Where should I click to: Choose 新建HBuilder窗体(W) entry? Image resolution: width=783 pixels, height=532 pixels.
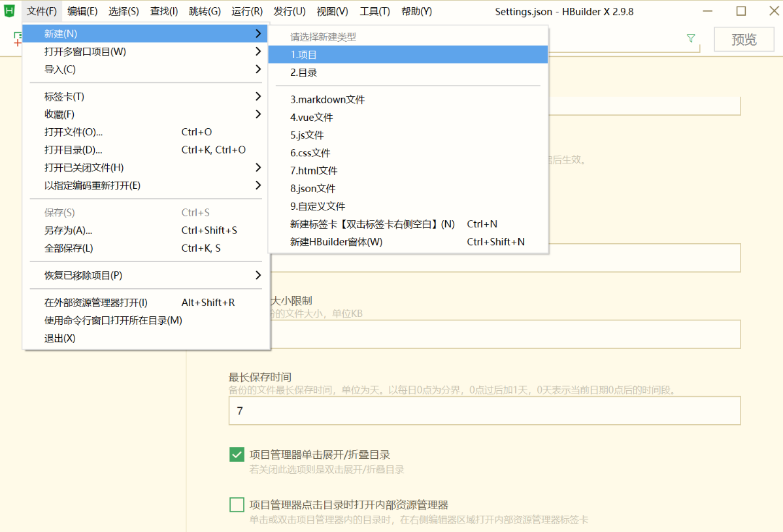click(x=408, y=242)
